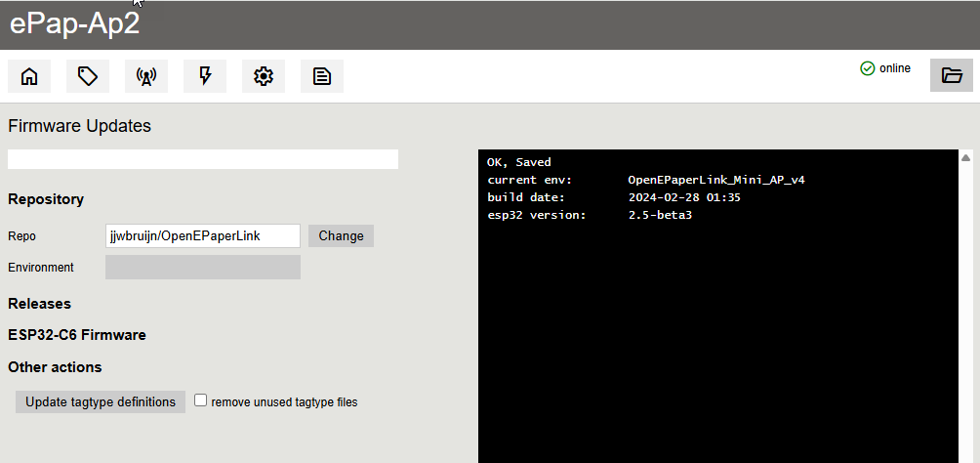Click the green online status checkmark
980x463 pixels.
(867, 68)
